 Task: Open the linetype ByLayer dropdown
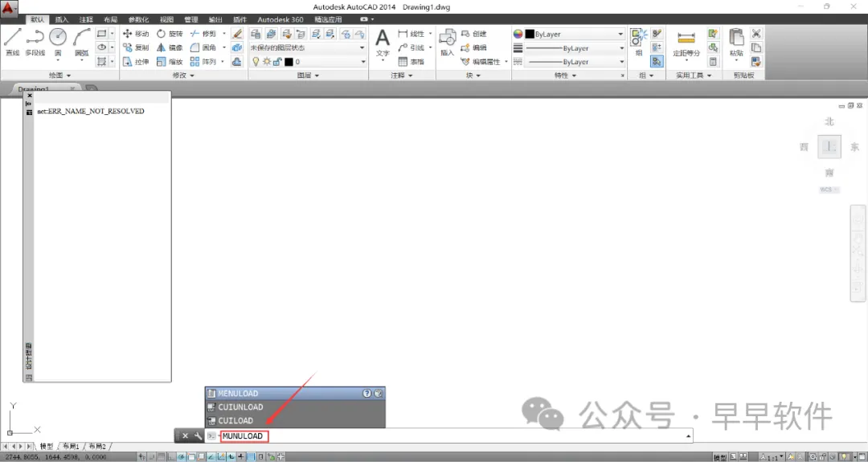click(x=575, y=62)
